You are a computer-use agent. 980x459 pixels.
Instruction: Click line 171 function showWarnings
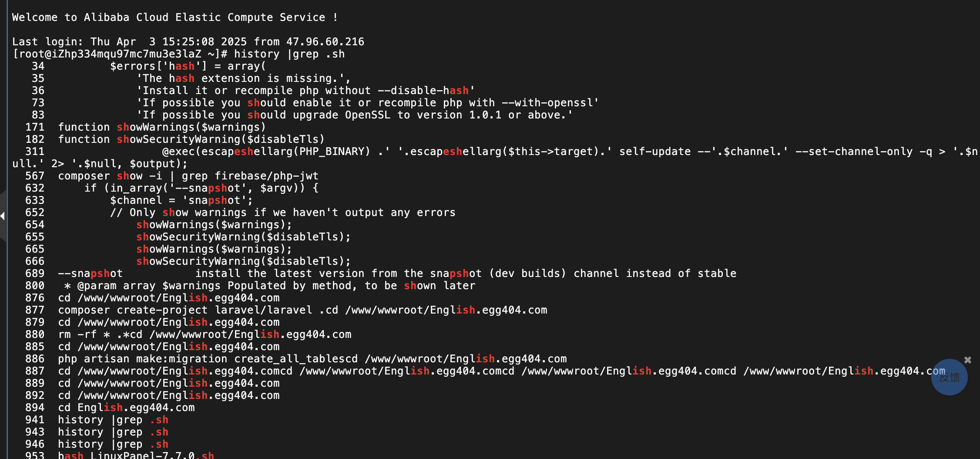pyautogui.click(x=162, y=127)
